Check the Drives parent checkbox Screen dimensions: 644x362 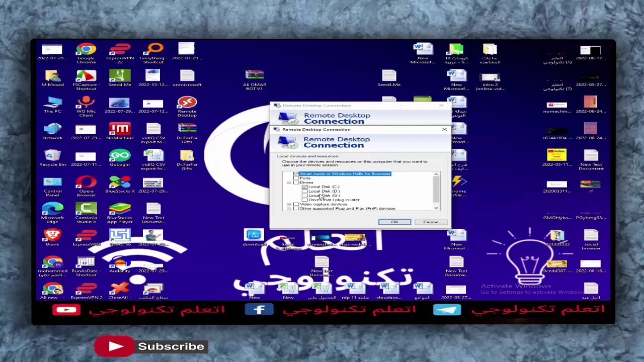(296, 183)
